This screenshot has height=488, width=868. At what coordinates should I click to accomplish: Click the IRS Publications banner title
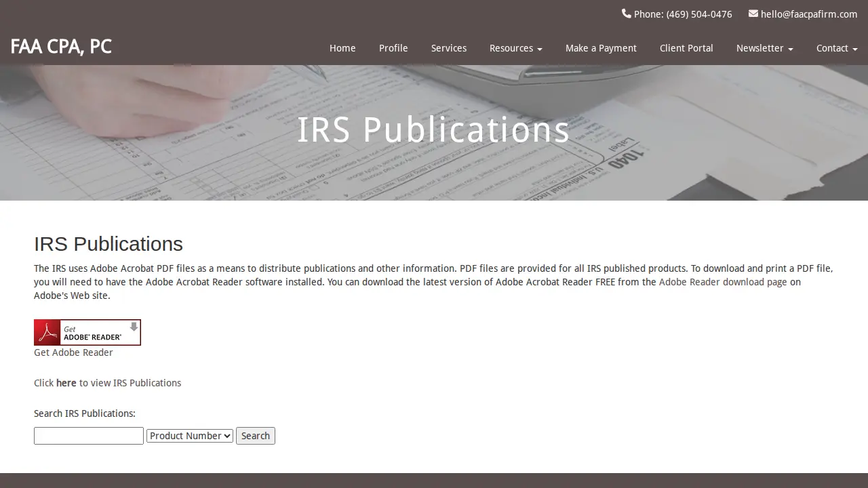pyautogui.click(x=433, y=129)
